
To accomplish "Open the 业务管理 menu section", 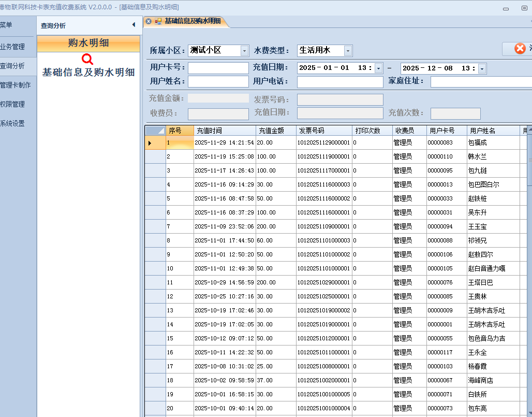I will [12, 47].
